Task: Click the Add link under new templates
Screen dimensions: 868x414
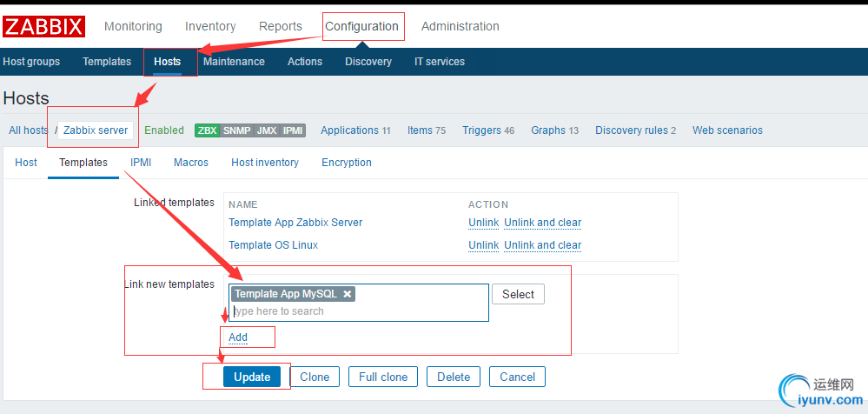Action: [x=238, y=337]
